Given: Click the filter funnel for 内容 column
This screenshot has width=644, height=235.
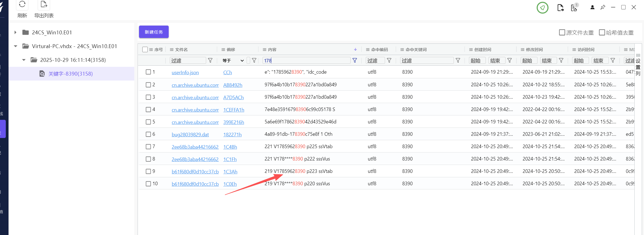Looking at the screenshot, I should click(355, 60).
